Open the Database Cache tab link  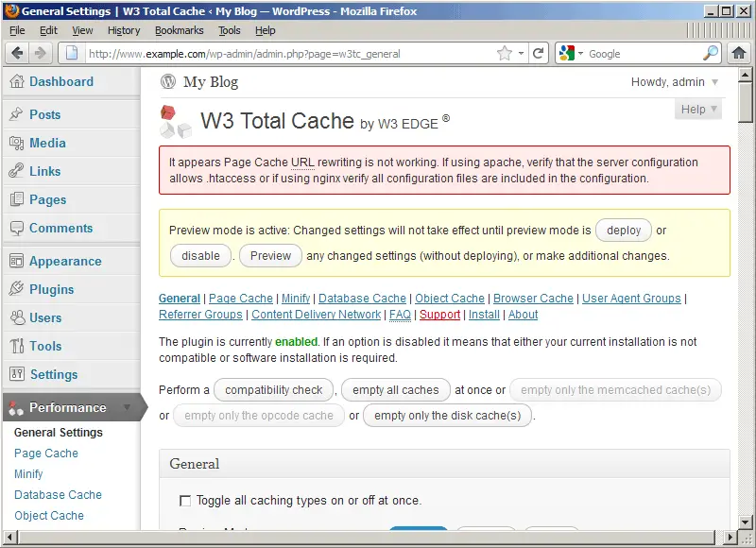(x=362, y=299)
